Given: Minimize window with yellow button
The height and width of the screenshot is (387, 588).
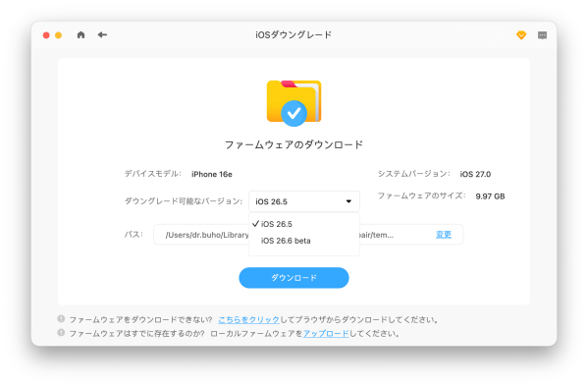Looking at the screenshot, I should [x=59, y=35].
